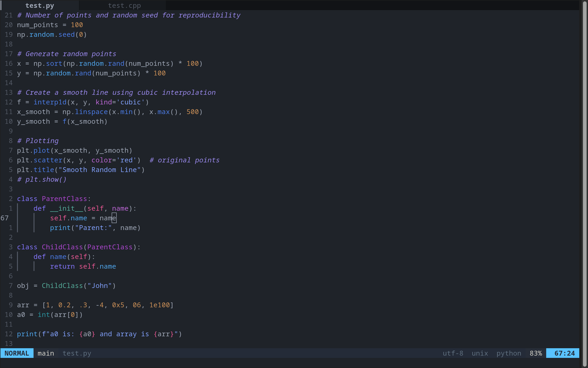Click 'scatter' method name
Viewport: 588px width, 368px height.
(48, 160)
